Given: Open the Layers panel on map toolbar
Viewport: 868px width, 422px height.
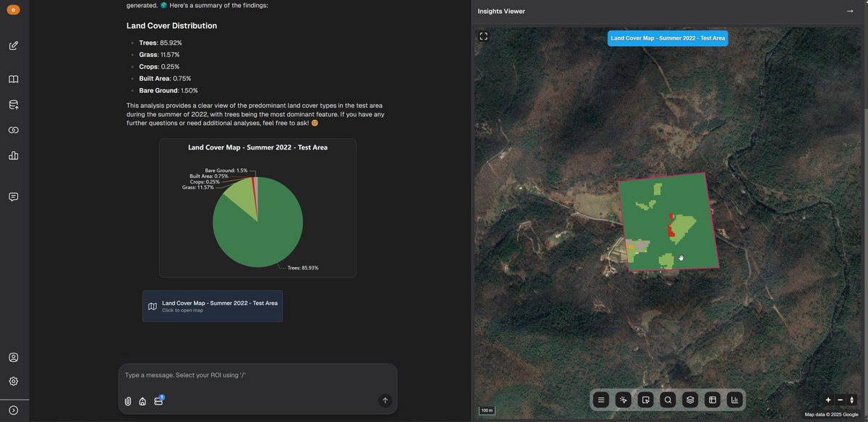Looking at the screenshot, I should coord(689,399).
